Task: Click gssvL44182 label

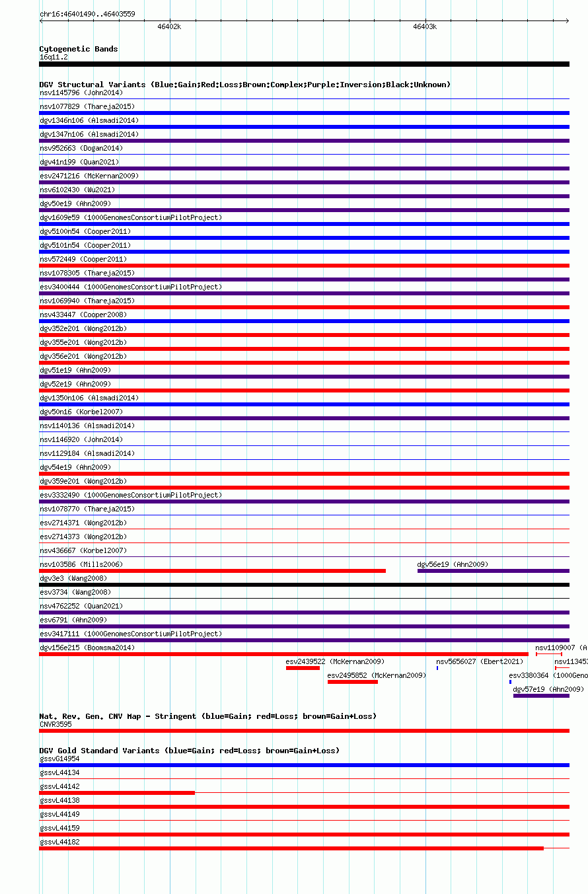Action: tap(59, 842)
